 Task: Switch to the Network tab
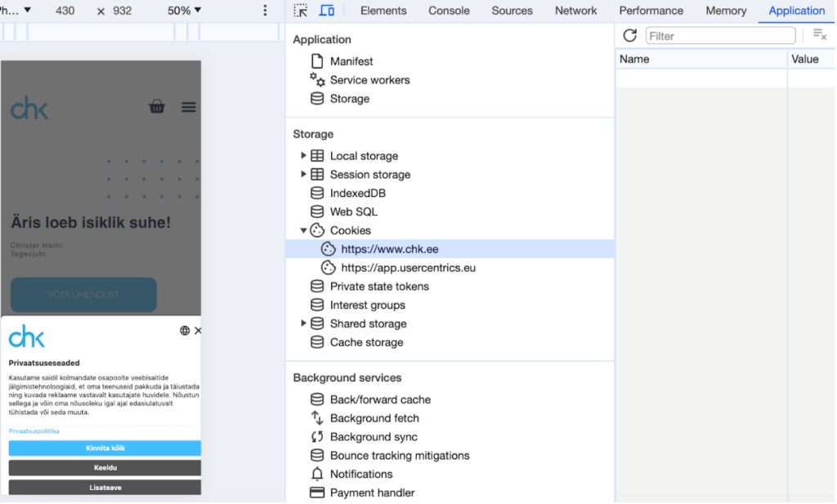coord(575,11)
